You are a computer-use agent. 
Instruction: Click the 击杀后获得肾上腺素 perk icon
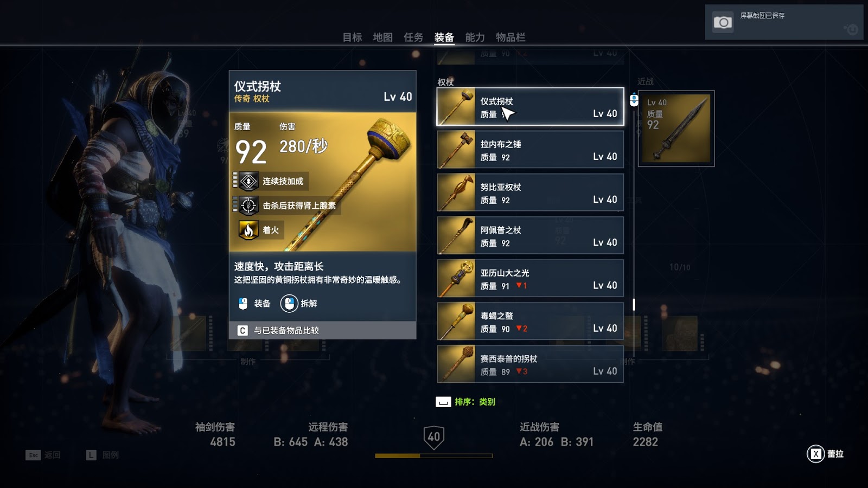pyautogui.click(x=248, y=206)
